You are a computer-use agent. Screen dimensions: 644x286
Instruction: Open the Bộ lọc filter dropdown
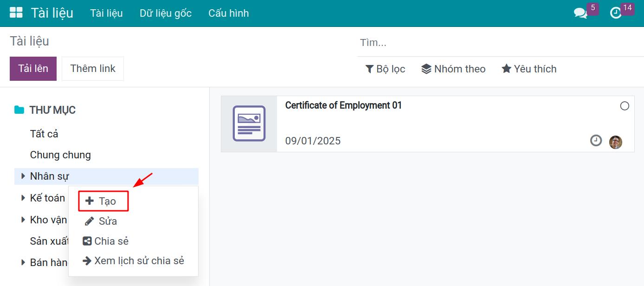(385, 69)
